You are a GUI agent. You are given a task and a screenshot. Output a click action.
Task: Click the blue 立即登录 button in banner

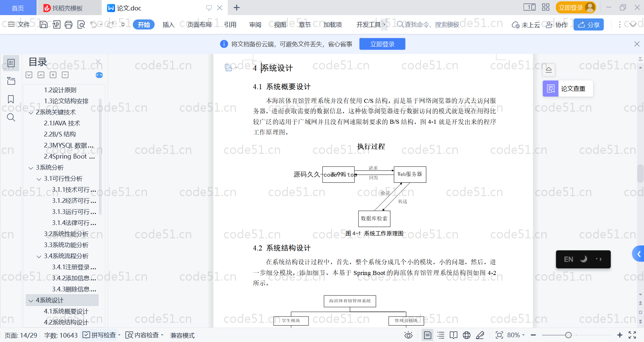point(382,44)
